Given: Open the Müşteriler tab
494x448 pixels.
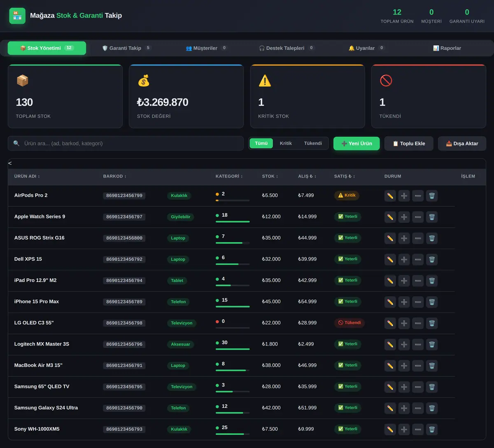Looking at the screenshot, I should [206, 48].
